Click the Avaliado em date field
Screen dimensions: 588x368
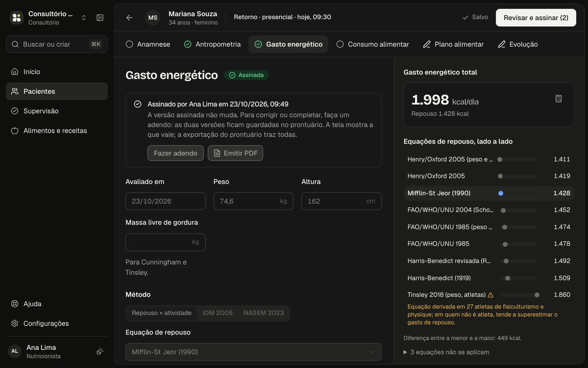[166, 201]
